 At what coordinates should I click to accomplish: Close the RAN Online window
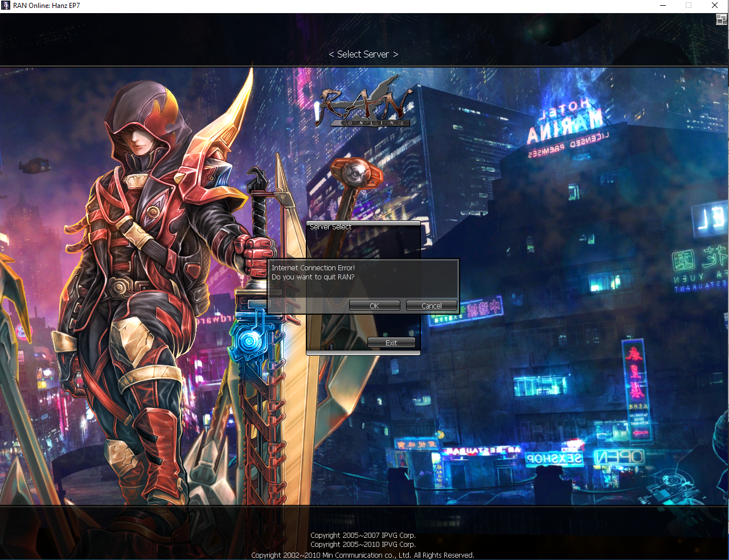tap(715, 6)
